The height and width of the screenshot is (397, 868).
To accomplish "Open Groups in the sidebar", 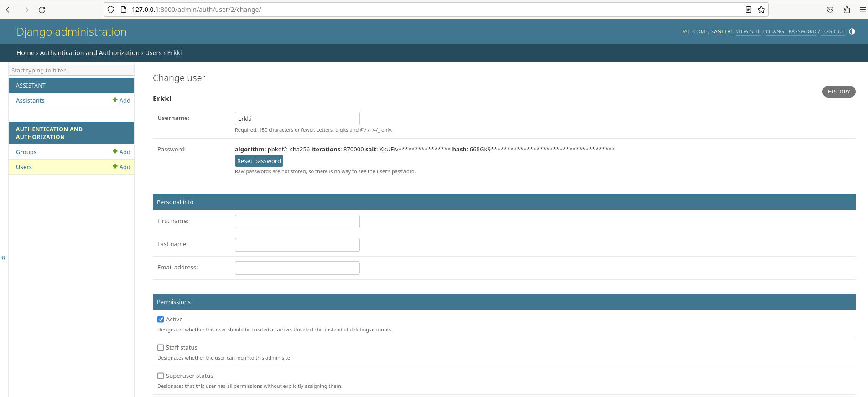I will [x=26, y=152].
